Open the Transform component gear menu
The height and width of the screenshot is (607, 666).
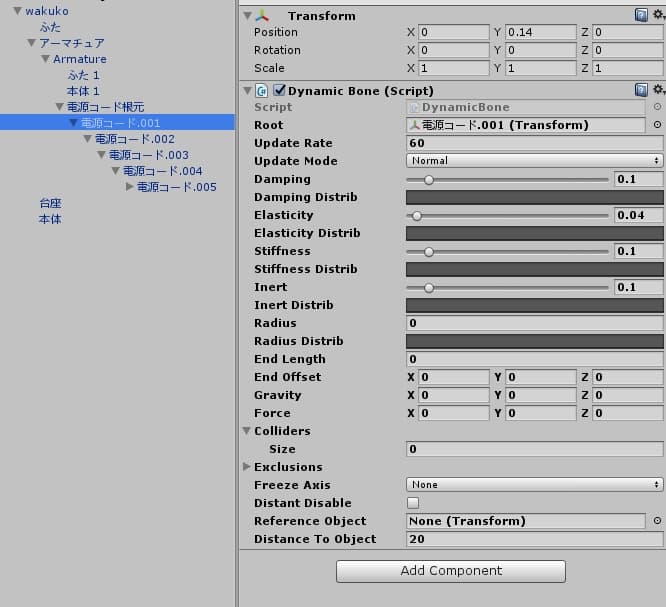pyautogui.click(x=658, y=15)
